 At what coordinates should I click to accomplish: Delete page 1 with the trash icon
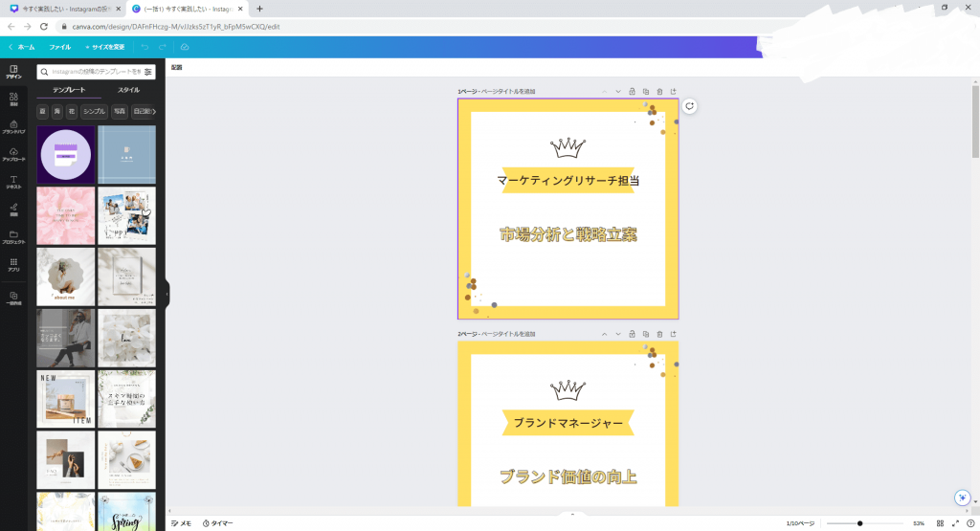659,91
